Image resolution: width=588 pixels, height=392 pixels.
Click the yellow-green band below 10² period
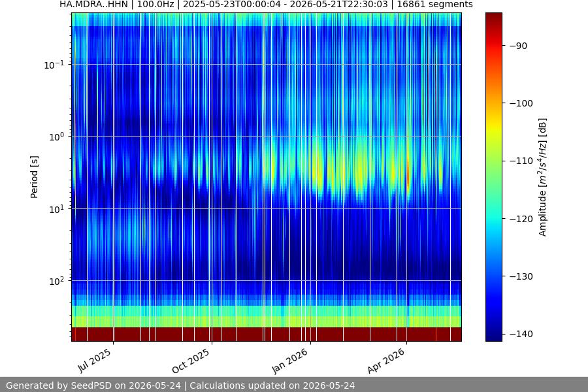pyautogui.click(x=267, y=321)
